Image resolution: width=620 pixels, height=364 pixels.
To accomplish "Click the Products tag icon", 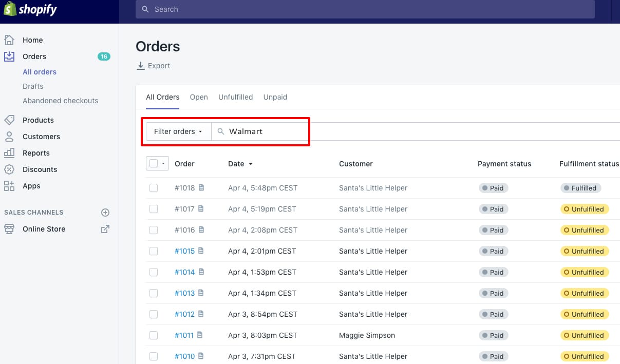I will 9,120.
